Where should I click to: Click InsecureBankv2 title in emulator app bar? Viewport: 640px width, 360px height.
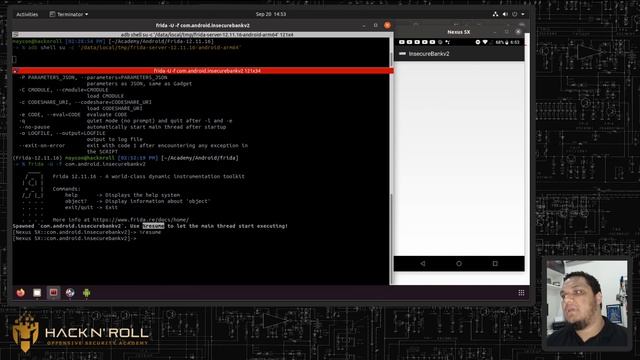[429, 54]
